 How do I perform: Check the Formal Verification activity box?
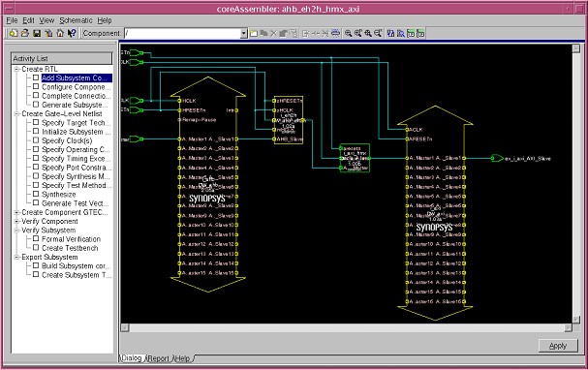tap(36, 239)
